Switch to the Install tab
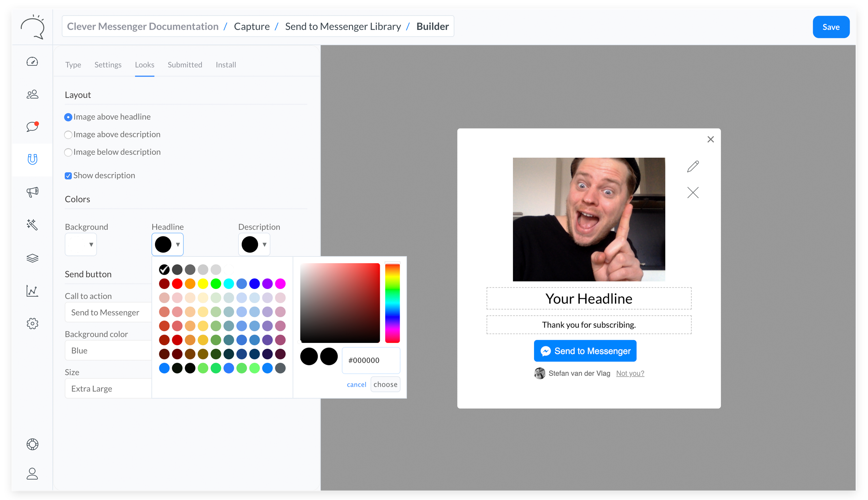 coord(225,64)
